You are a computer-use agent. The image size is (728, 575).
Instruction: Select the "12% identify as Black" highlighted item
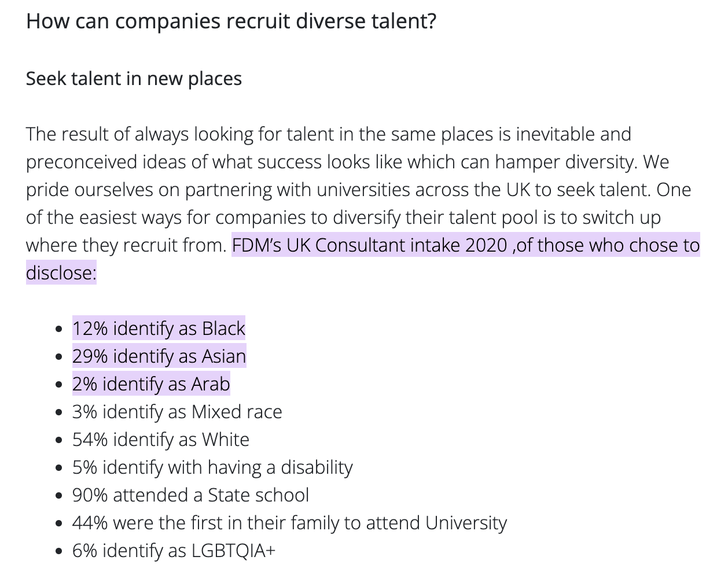159,329
